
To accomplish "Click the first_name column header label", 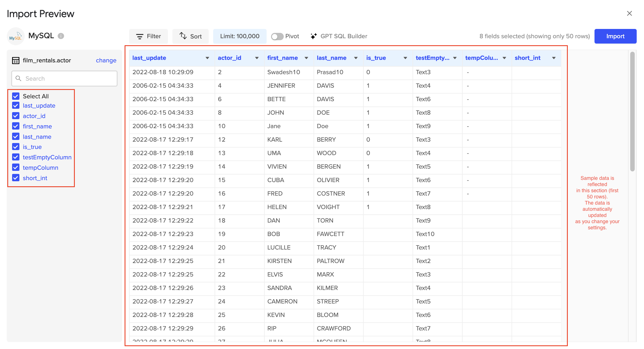I will [282, 58].
